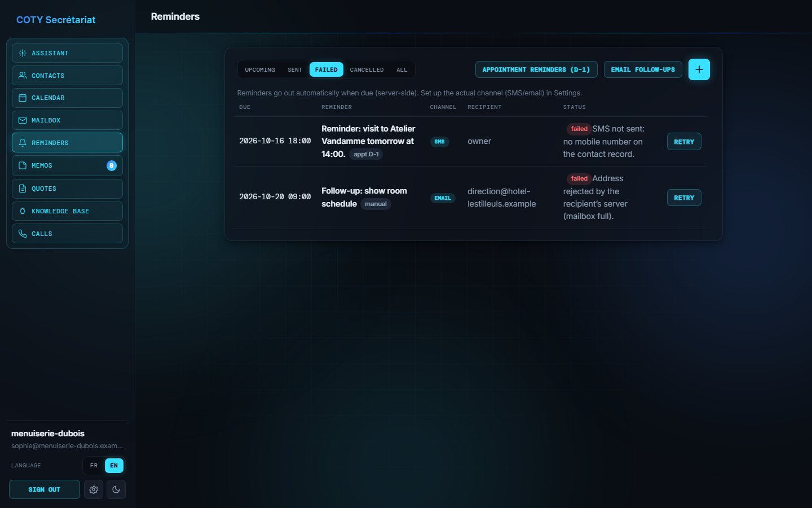This screenshot has width=812, height=508.
Task: Click the 'owner' recipient cell
Action: [x=479, y=141]
